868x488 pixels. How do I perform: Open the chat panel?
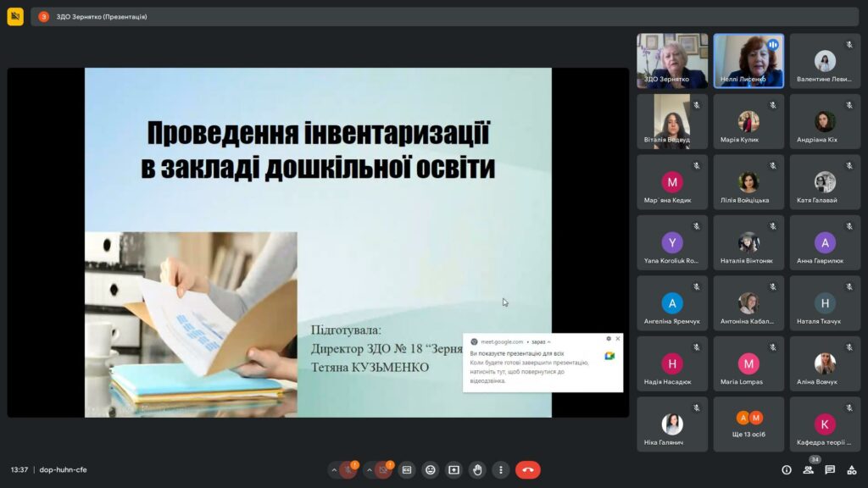point(830,469)
